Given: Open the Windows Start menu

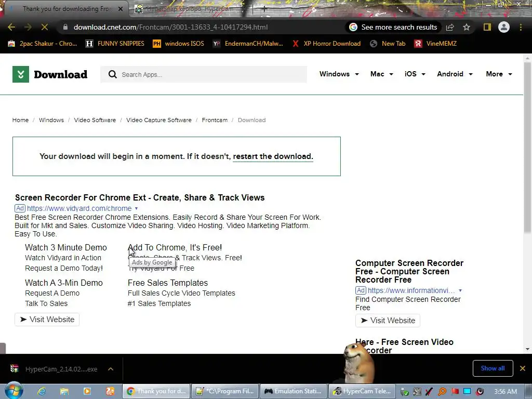Looking at the screenshot, I should coord(14,391).
